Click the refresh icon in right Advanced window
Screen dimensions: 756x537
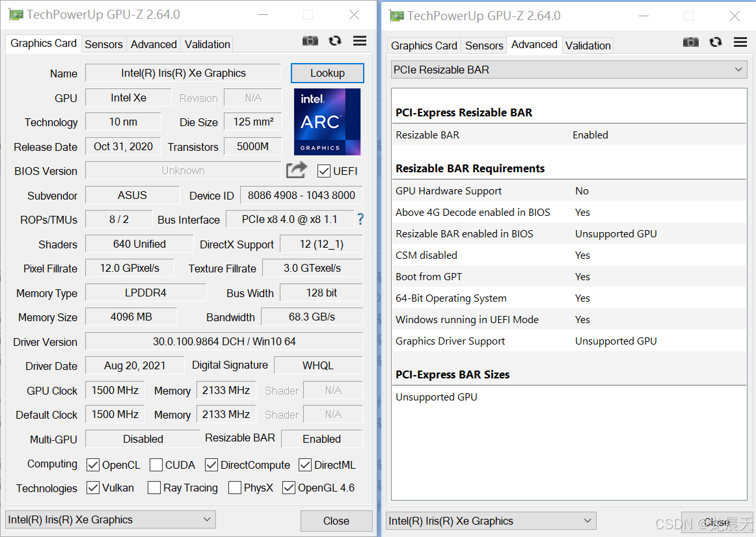[716, 42]
